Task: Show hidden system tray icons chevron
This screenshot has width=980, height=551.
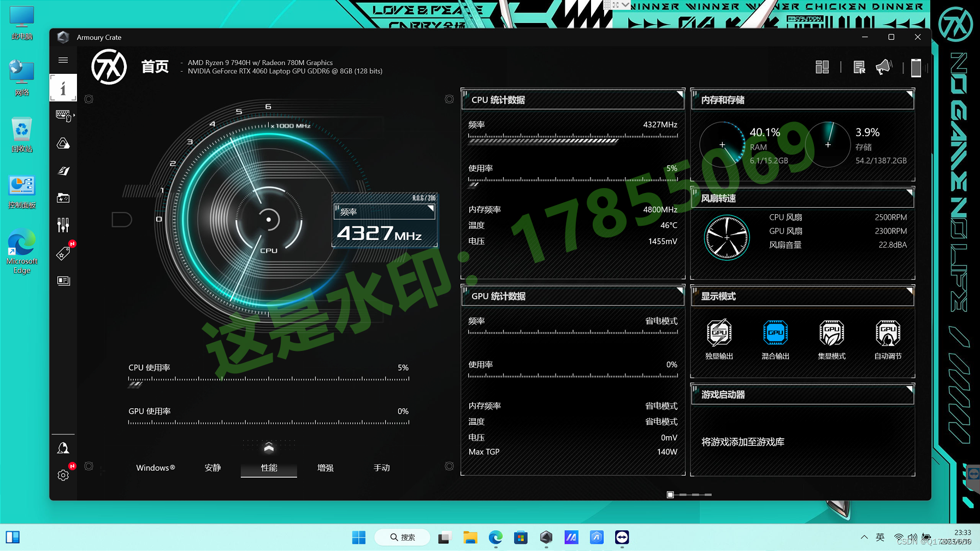Action: click(864, 537)
